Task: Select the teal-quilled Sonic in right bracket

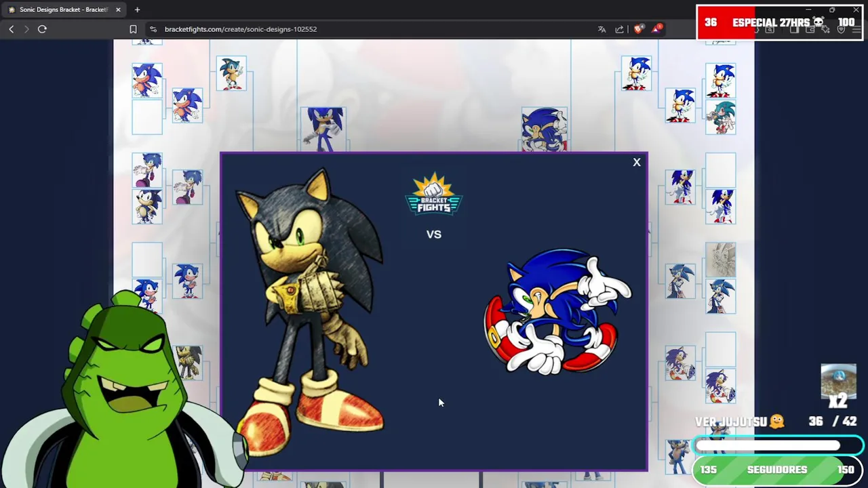Action: coord(720,117)
